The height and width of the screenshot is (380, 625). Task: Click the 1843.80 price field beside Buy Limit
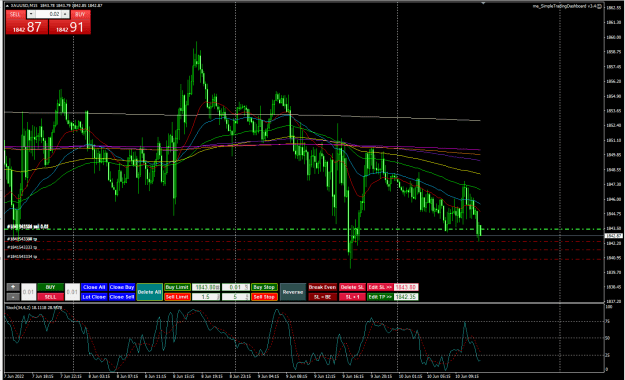[x=206, y=287]
